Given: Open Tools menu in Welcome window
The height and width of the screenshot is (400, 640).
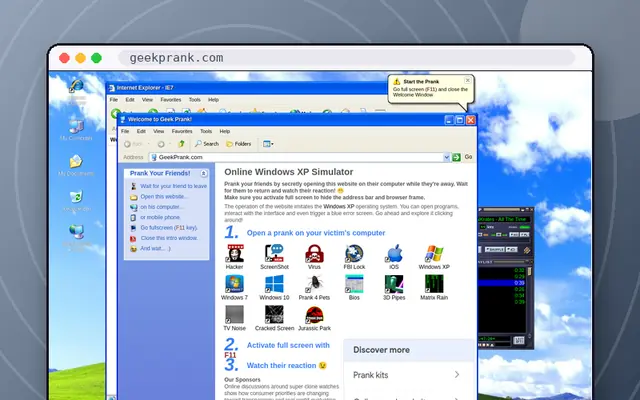Looking at the screenshot, I should 206,131.
